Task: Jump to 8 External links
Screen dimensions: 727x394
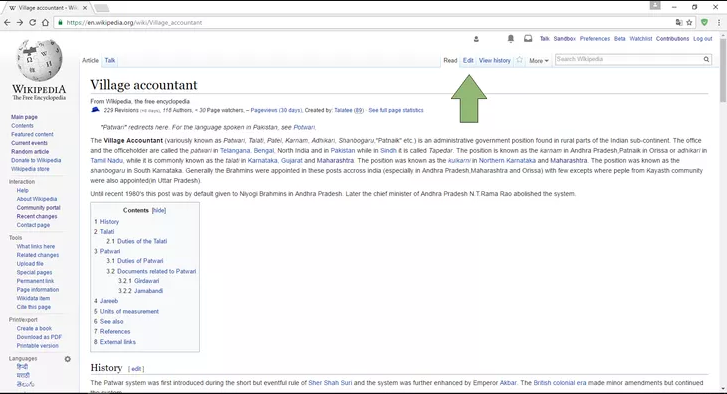Action: coord(115,342)
